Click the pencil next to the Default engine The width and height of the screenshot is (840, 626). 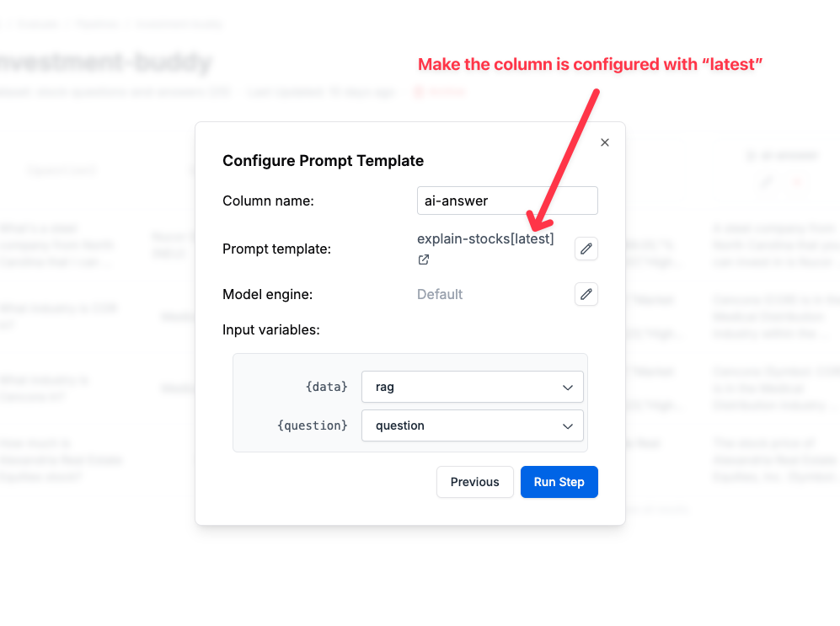pyautogui.click(x=586, y=294)
